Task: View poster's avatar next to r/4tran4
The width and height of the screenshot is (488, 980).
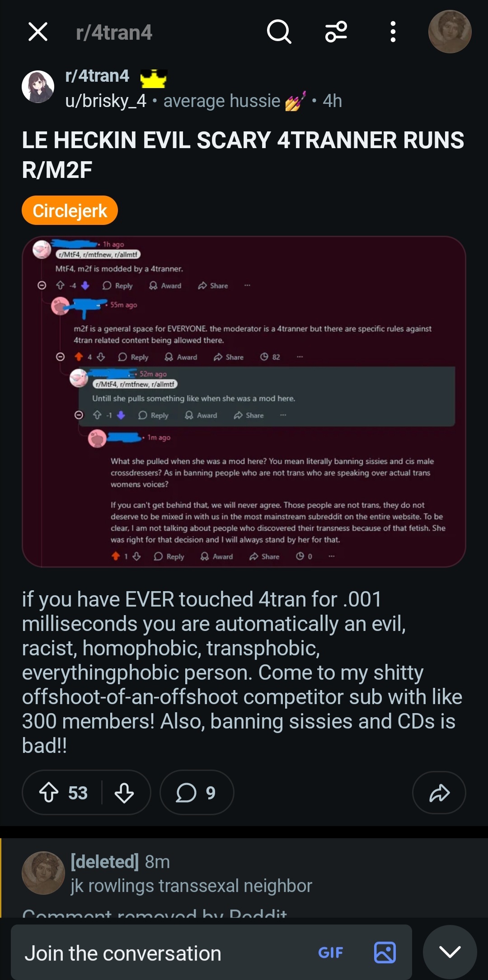Action: 38,87
